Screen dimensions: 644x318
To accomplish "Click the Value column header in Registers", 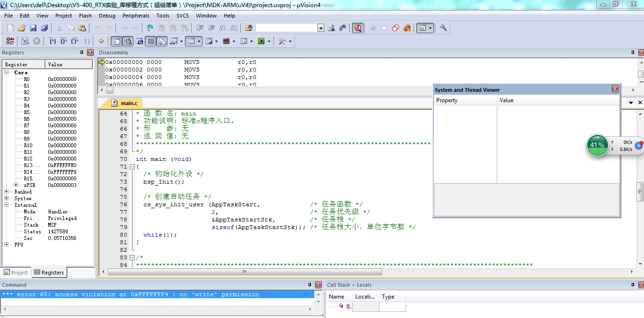I will pos(55,64).
